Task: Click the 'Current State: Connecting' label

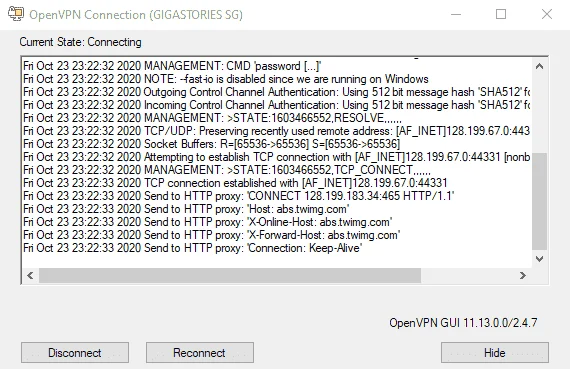Action: 80,42
